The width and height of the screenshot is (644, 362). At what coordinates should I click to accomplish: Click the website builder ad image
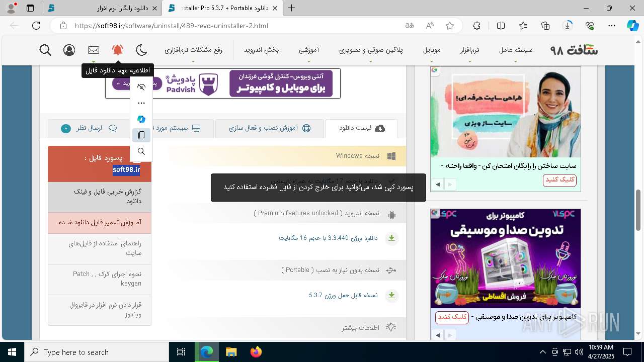(x=506, y=112)
